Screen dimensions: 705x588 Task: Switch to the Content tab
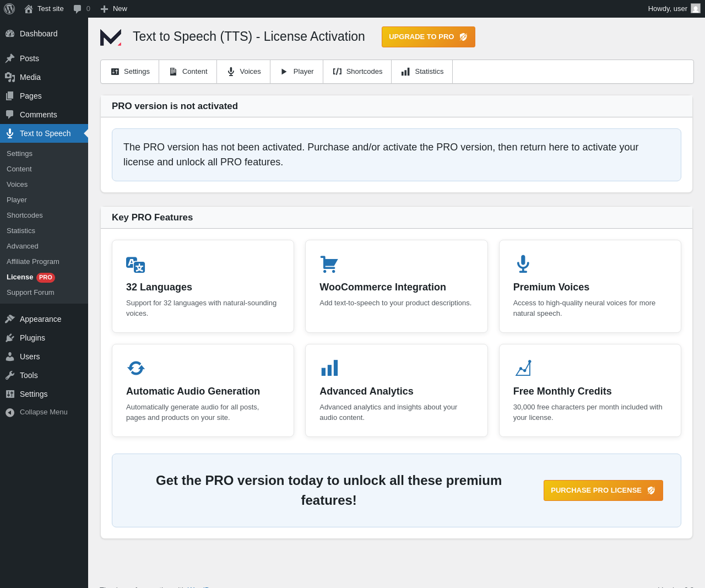188,72
